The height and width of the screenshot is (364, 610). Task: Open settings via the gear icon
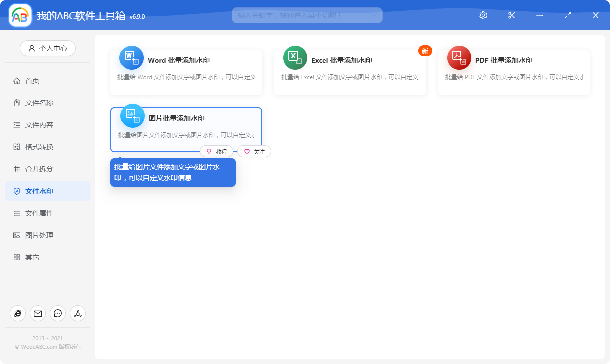[x=483, y=15]
